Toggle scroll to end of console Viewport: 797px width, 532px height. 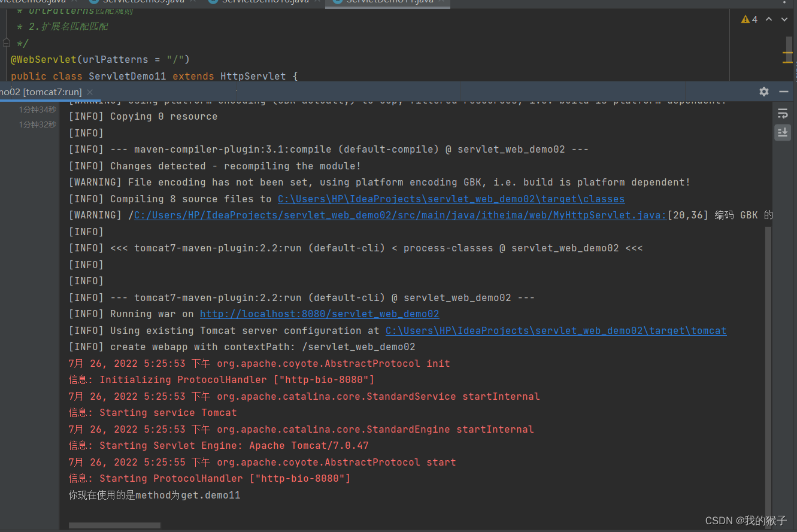pyautogui.click(x=783, y=133)
